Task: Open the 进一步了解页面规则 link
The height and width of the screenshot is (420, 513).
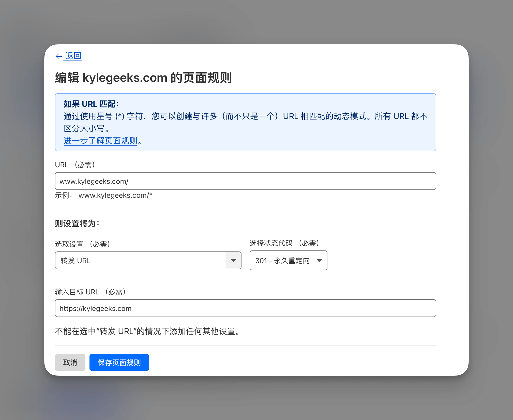Action: pyautogui.click(x=100, y=141)
